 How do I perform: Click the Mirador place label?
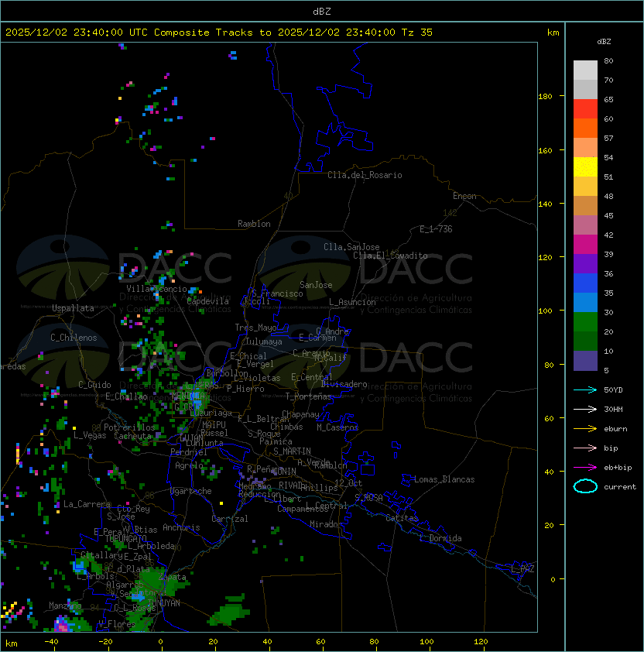pyautogui.click(x=326, y=524)
